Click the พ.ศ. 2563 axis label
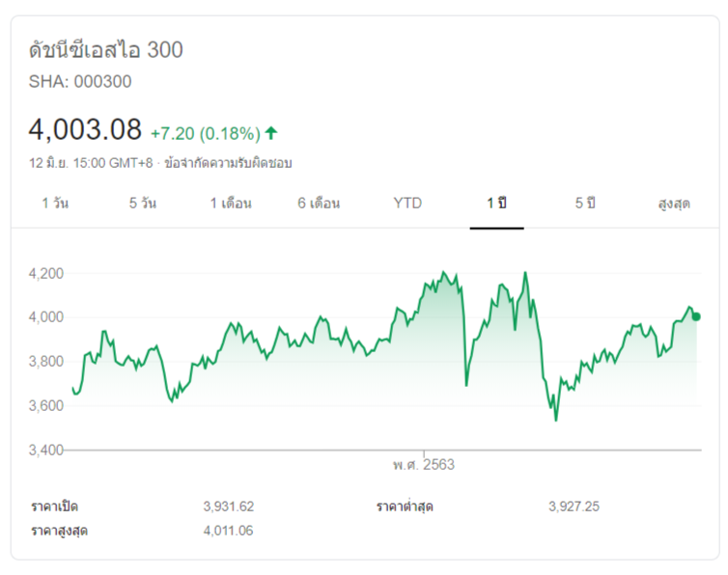Screen dimensions: 728x575 tap(423, 464)
